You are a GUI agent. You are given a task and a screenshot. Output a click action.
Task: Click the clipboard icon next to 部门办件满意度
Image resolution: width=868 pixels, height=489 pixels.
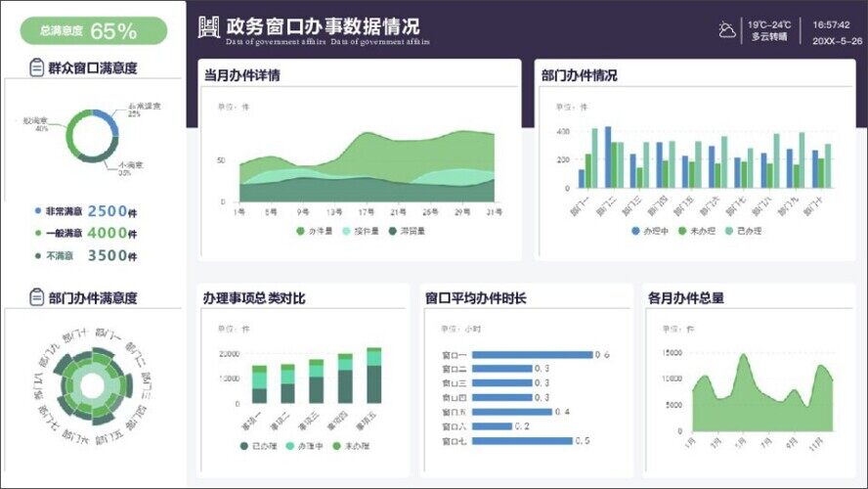point(36,298)
